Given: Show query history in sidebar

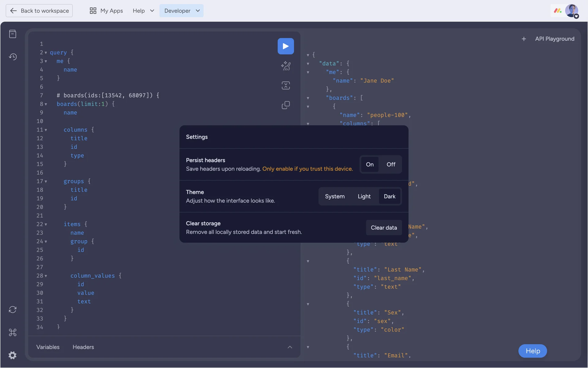Looking at the screenshot, I should (13, 56).
